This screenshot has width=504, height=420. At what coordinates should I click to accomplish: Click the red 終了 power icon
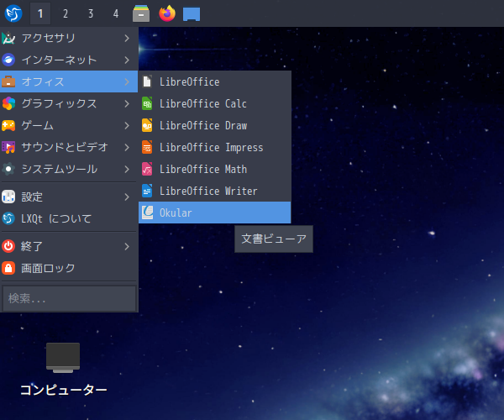pos(8,246)
